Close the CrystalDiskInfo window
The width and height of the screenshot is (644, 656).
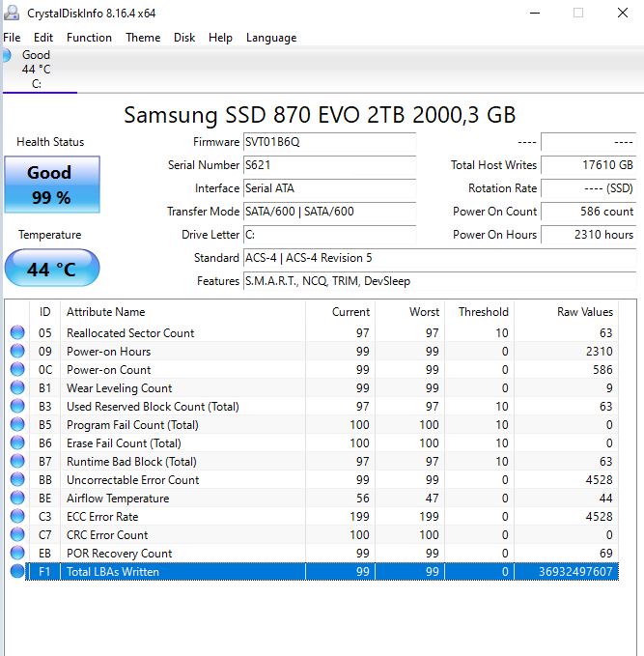pos(623,13)
